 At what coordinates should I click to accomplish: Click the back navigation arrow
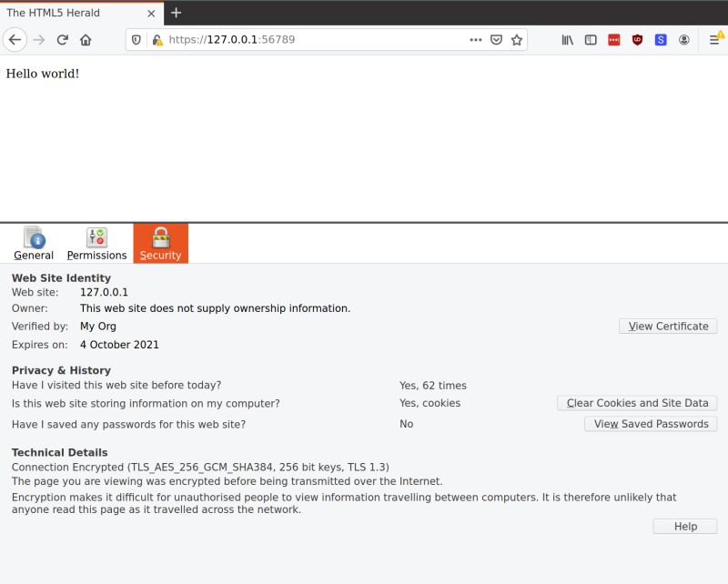coord(15,39)
